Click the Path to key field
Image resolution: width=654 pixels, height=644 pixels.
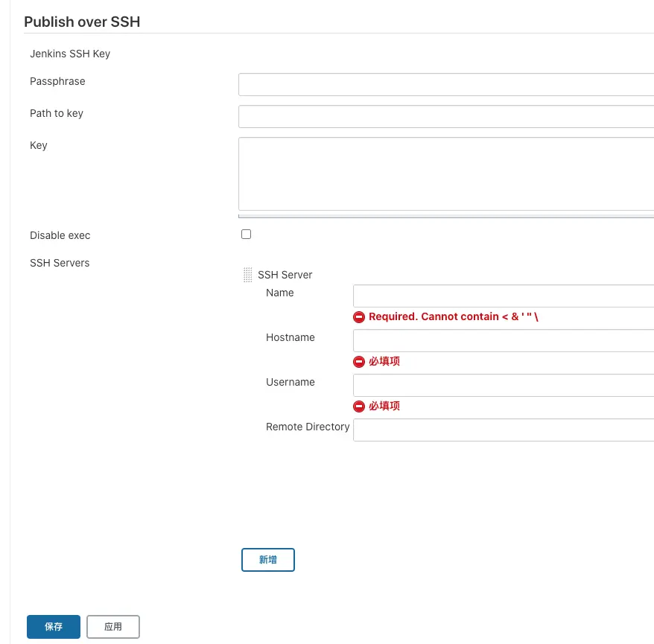[446, 117]
